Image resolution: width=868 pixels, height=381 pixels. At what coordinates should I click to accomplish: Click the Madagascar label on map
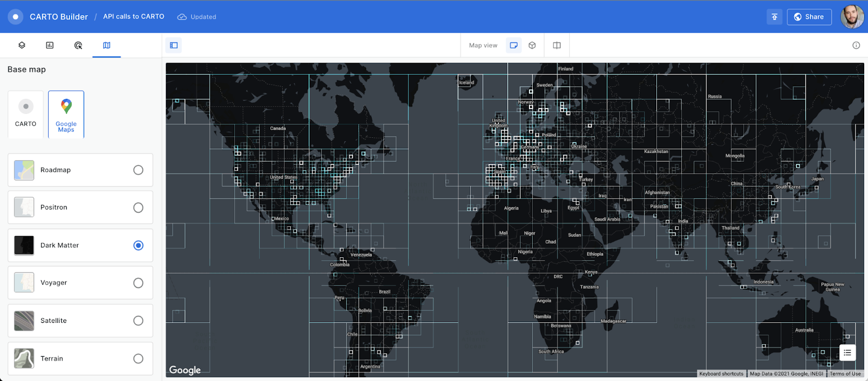(x=614, y=321)
